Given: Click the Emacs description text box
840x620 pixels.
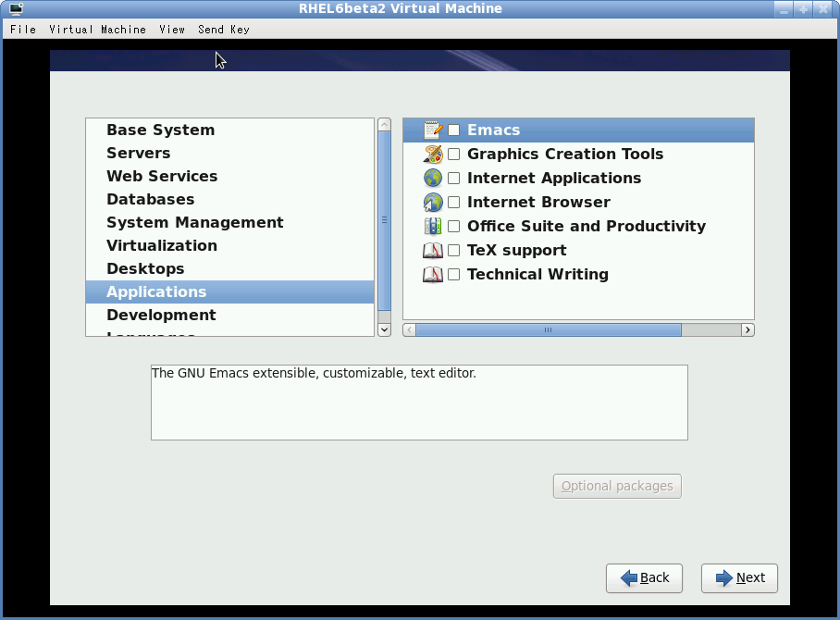Looking at the screenshot, I should click(419, 403).
